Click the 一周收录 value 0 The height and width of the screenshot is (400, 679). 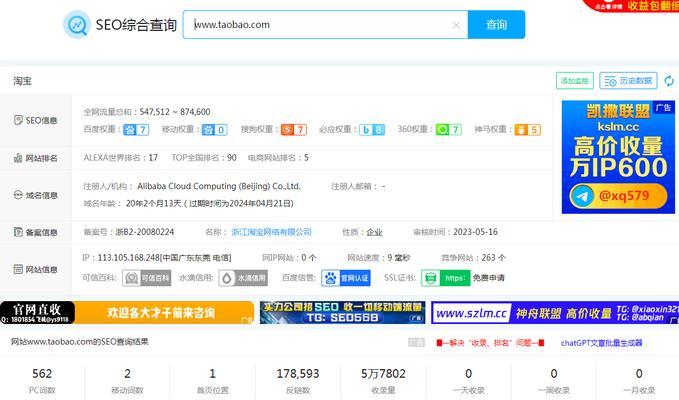[x=554, y=373]
